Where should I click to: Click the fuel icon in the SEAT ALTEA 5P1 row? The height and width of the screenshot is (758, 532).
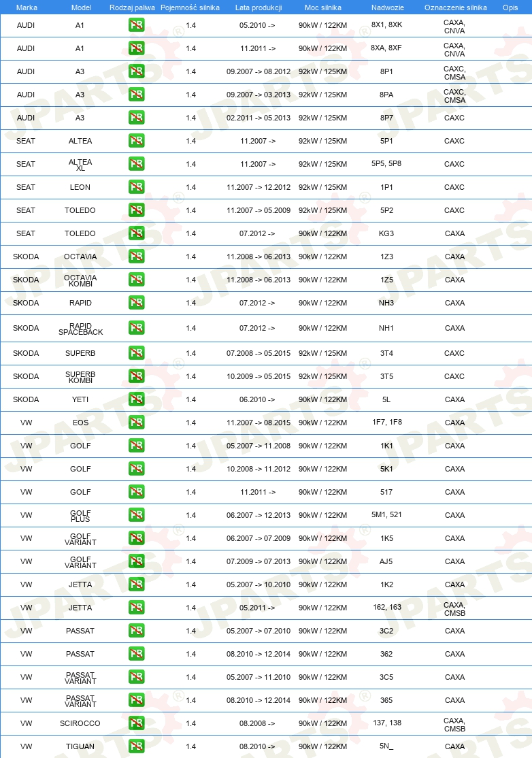point(136,141)
